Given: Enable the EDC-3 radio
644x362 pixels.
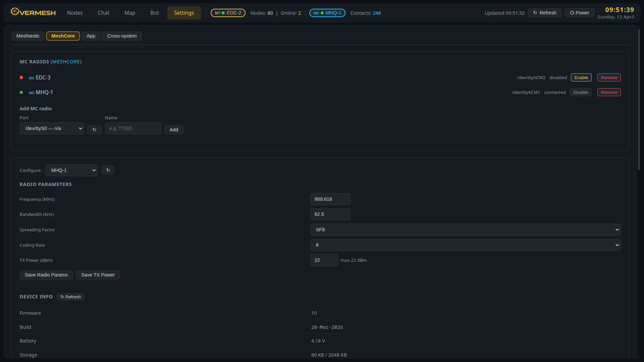Looking at the screenshot, I should click(x=581, y=77).
